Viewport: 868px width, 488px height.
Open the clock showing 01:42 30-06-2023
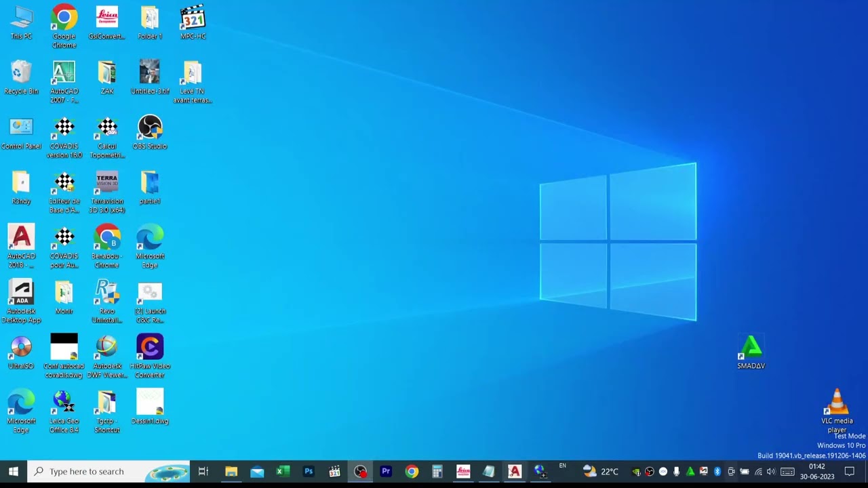pyautogui.click(x=817, y=471)
